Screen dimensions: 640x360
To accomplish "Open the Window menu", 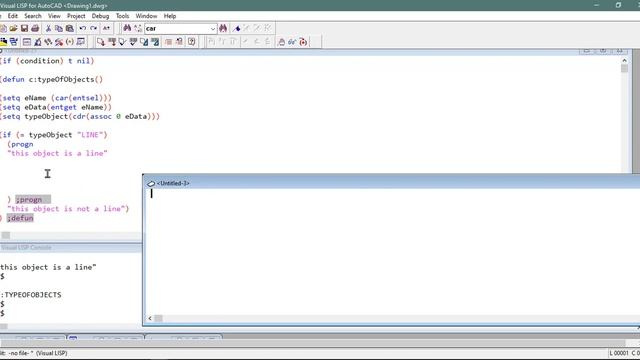I will coord(146,16).
